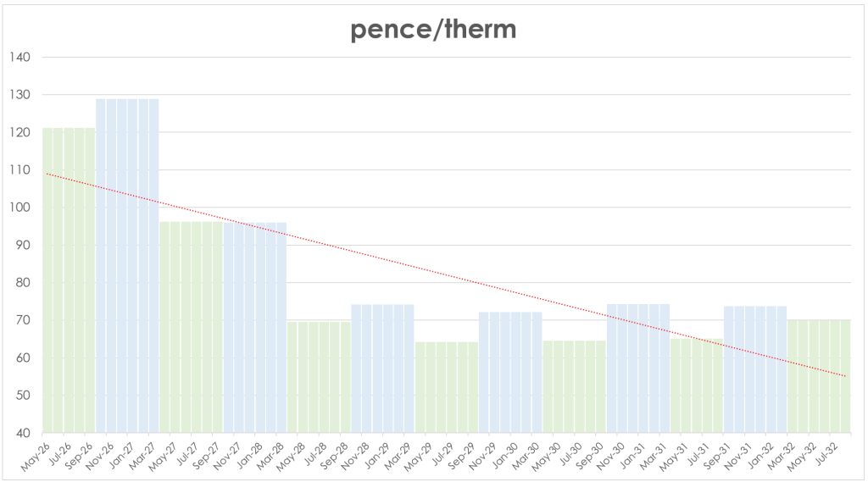This screenshot has height=482, width=868.
Task: Select the blue bar group above Nov-31
Action: coord(755,368)
